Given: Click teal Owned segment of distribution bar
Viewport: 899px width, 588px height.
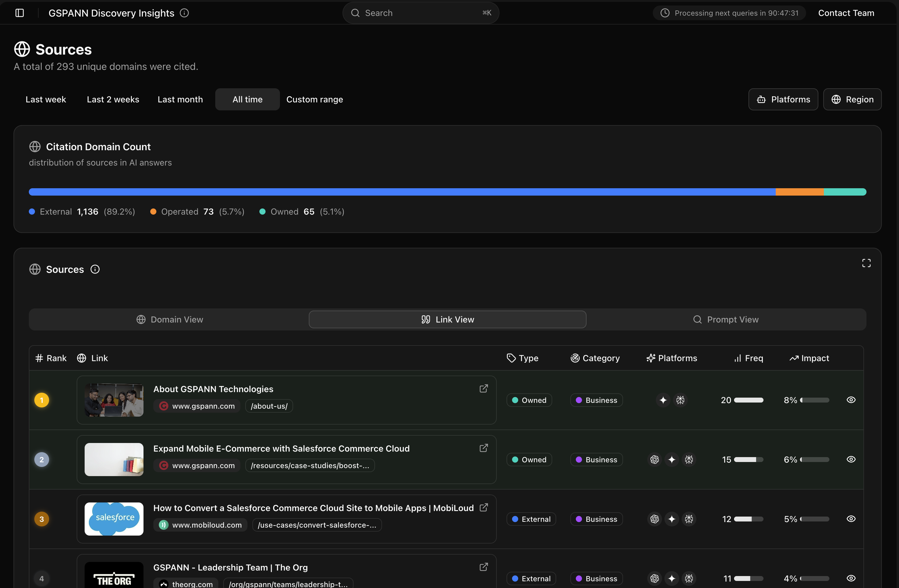Looking at the screenshot, I should [845, 192].
